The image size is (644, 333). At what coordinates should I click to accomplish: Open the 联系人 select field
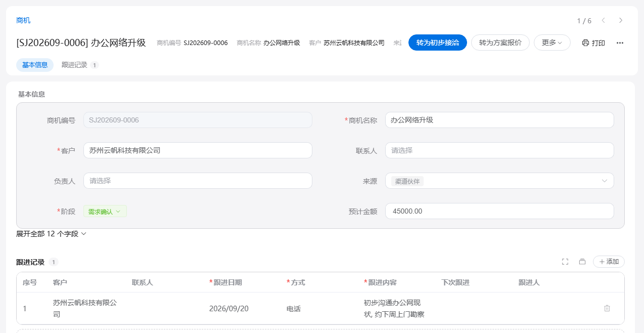[499, 150]
